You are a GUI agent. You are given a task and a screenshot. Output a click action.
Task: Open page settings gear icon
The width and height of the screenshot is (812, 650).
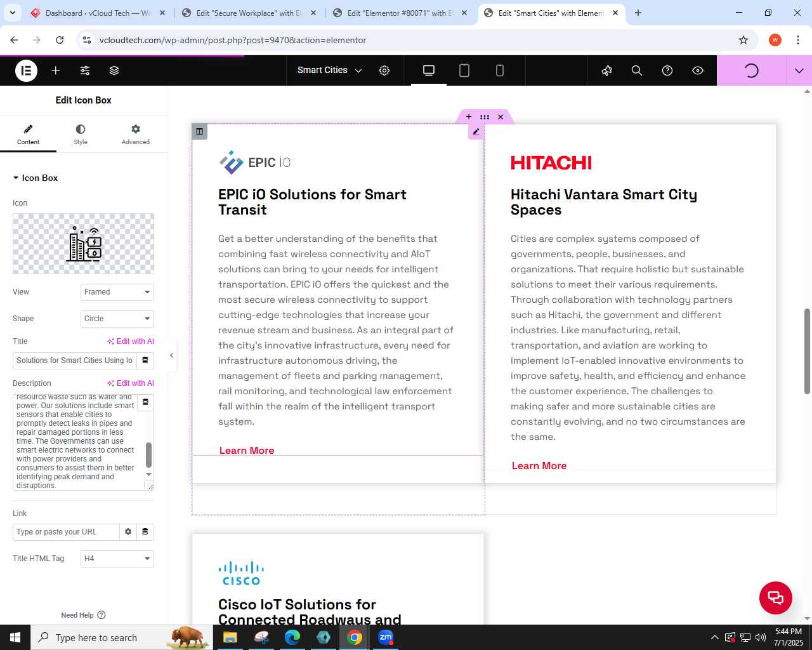384,70
